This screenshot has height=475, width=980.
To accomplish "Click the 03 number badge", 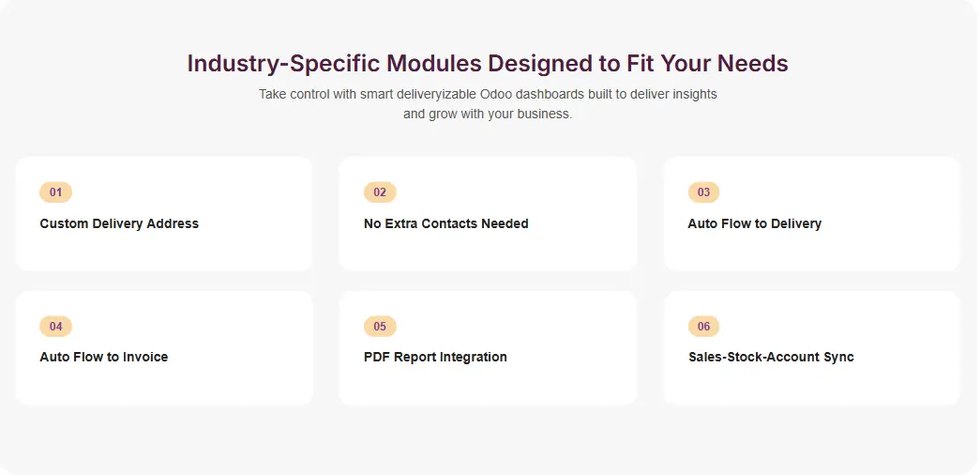I will [x=703, y=192].
